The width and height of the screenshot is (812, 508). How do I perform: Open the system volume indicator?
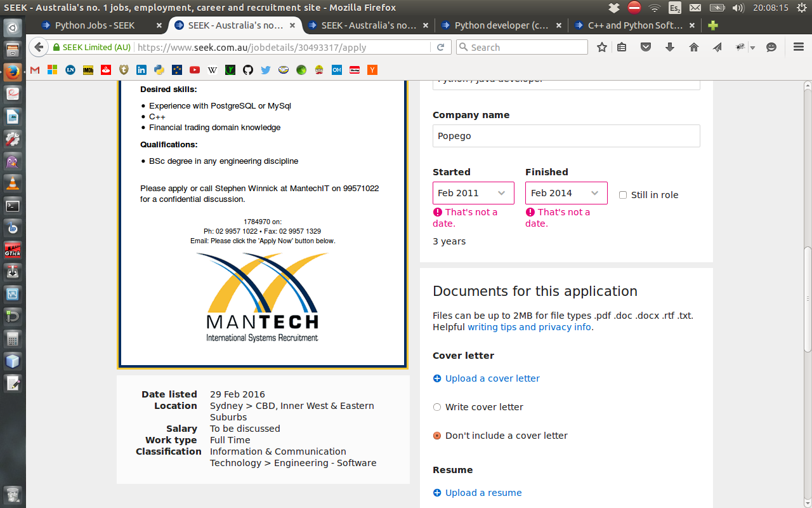(738, 8)
